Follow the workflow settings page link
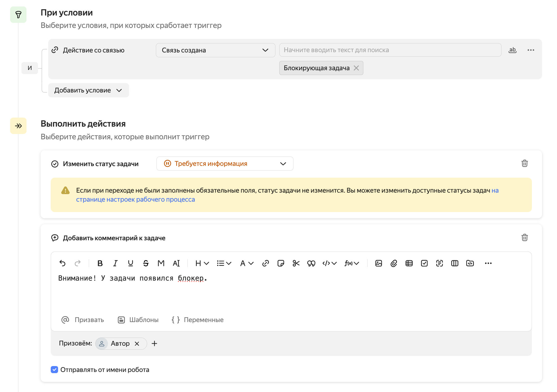The width and height of the screenshot is (557, 392). [135, 199]
